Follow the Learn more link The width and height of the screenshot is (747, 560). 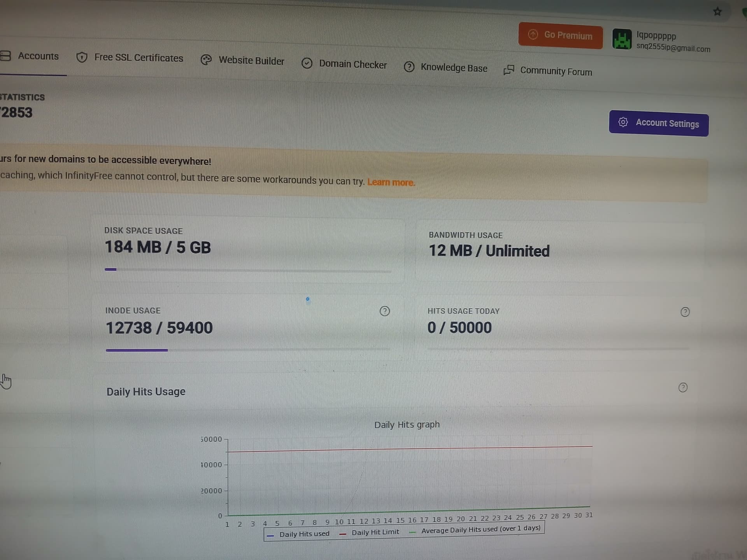[391, 182]
